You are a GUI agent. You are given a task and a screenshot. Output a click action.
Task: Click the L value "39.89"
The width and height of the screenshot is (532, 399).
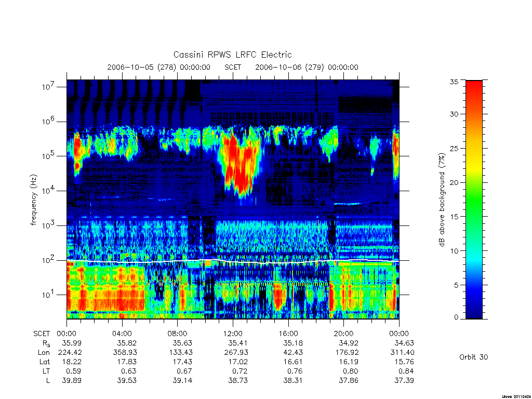click(x=72, y=380)
